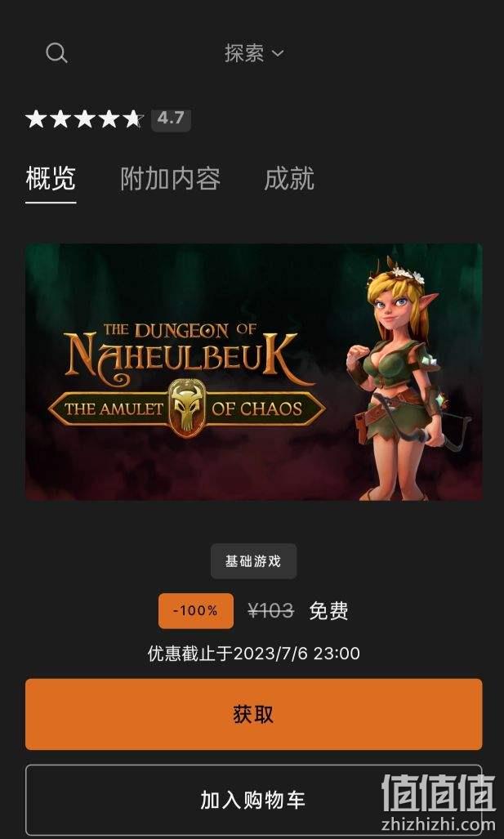Click the 4.7 rating score badge
Screen dimensions: 504x839
[171, 118]
